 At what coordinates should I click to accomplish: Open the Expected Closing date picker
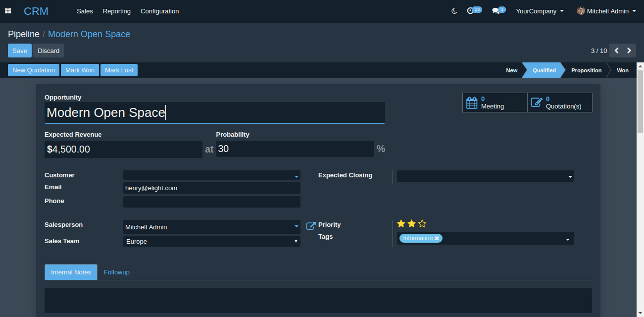click(486, 176)
